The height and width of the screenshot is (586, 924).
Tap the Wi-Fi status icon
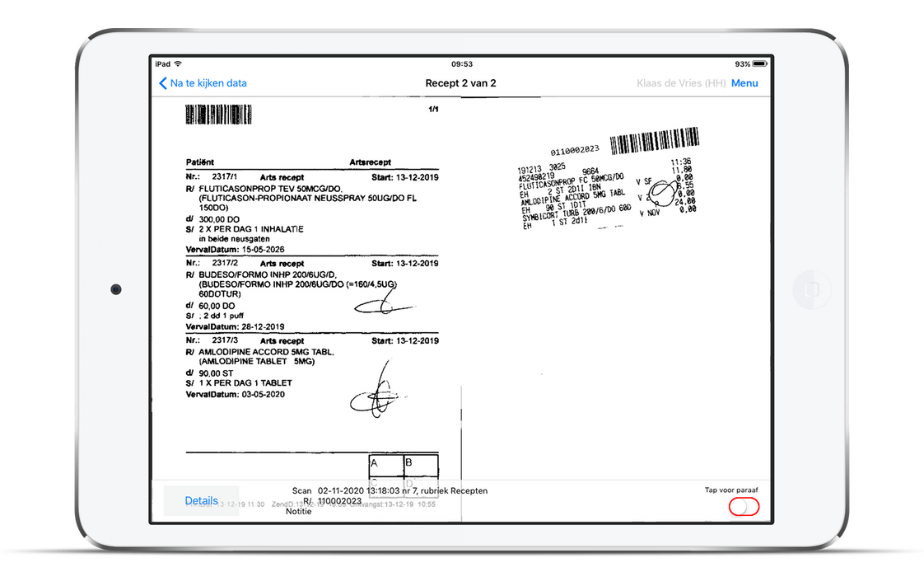tap(178, 63)
